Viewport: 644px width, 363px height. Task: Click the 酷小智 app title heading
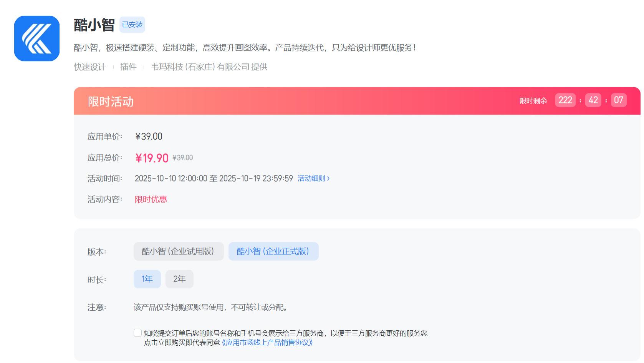[94, 25]
